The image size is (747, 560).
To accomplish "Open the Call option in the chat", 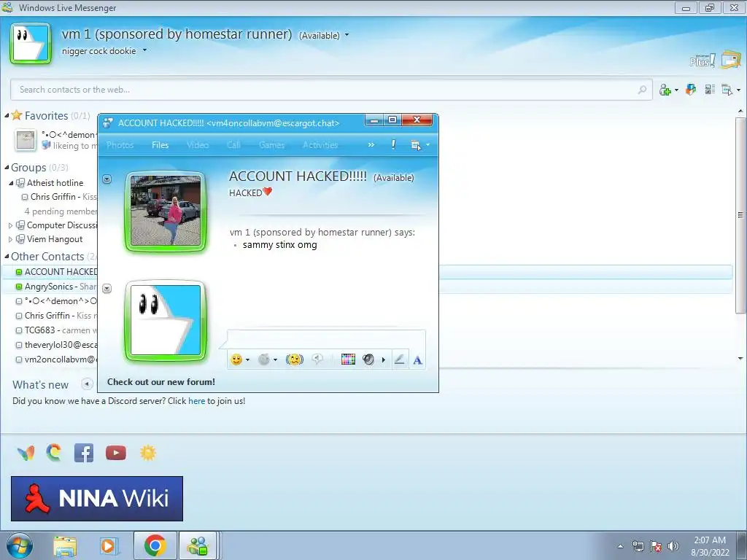I will [233, 145].
